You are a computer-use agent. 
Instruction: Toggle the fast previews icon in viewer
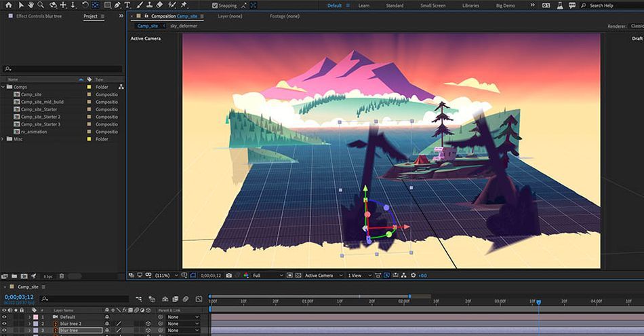387,276
